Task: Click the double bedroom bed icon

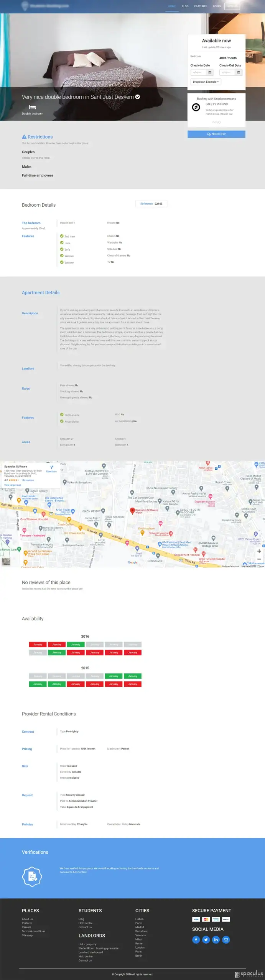Action: pos(33,107)
